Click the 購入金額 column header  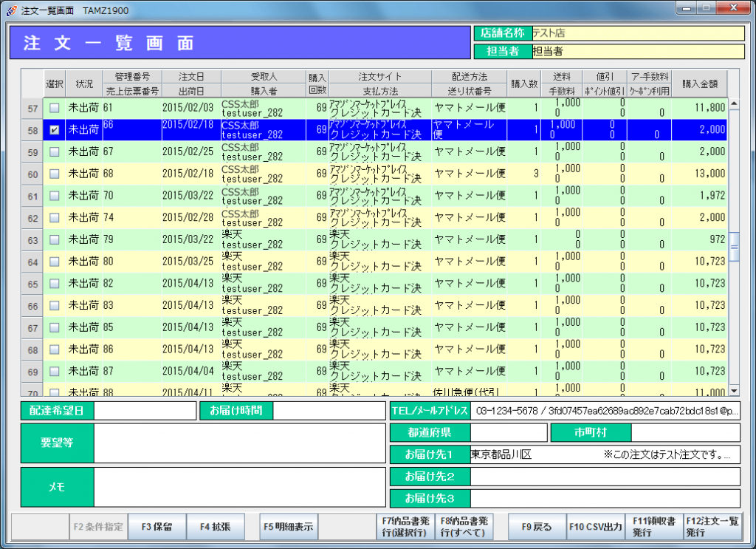pyautogui.click(x=699, y=83)
